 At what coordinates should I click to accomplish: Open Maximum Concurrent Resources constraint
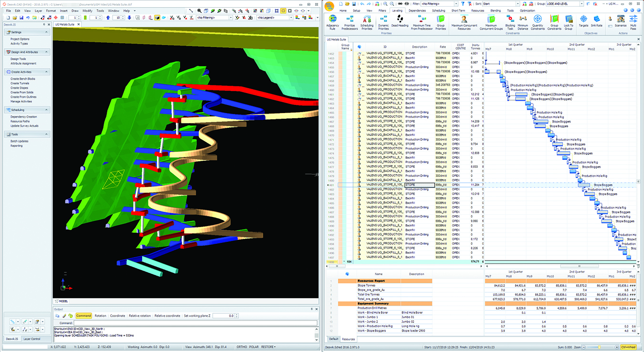click(464, 22)
